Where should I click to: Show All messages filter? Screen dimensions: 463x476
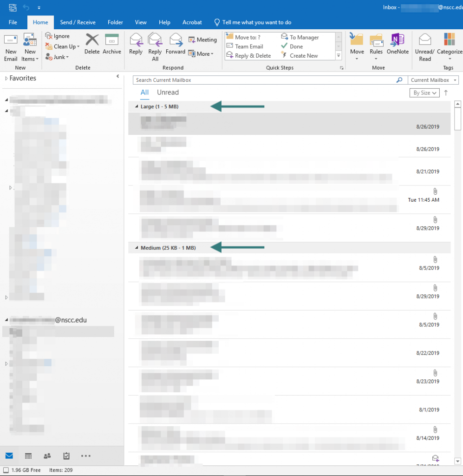tap(144, 93)
